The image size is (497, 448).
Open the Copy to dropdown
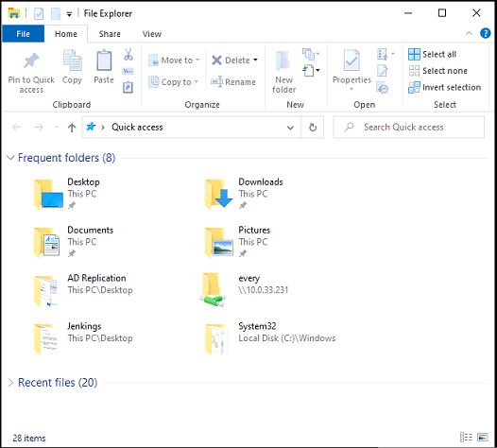(173, 82)
